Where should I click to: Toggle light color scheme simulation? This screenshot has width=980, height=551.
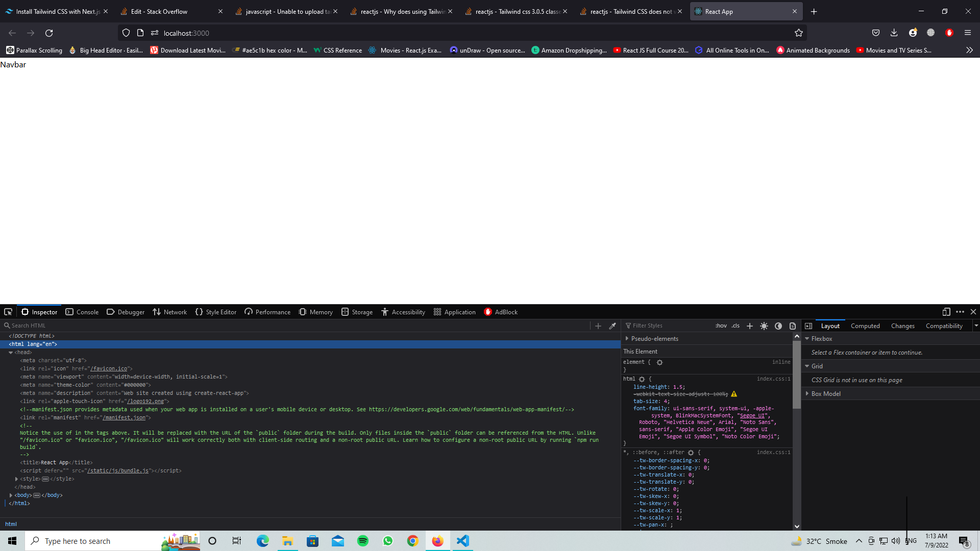(x=764, y=325)
